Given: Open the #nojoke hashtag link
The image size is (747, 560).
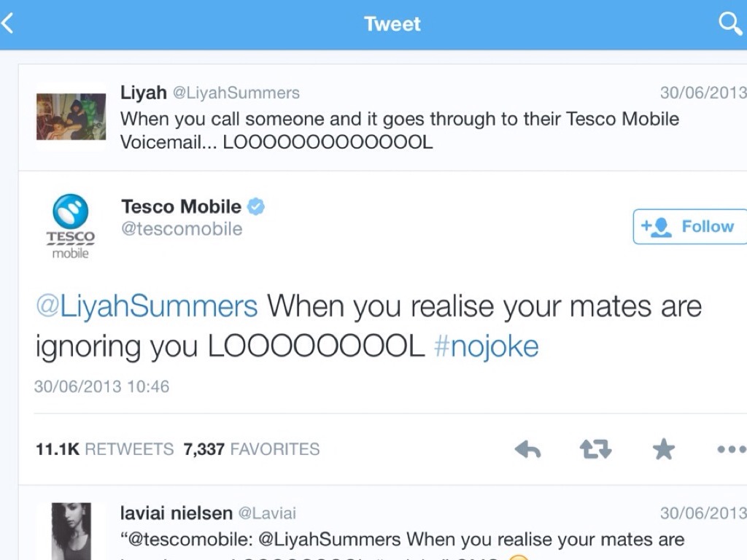Looking at the screenshot, I should 486,346.
